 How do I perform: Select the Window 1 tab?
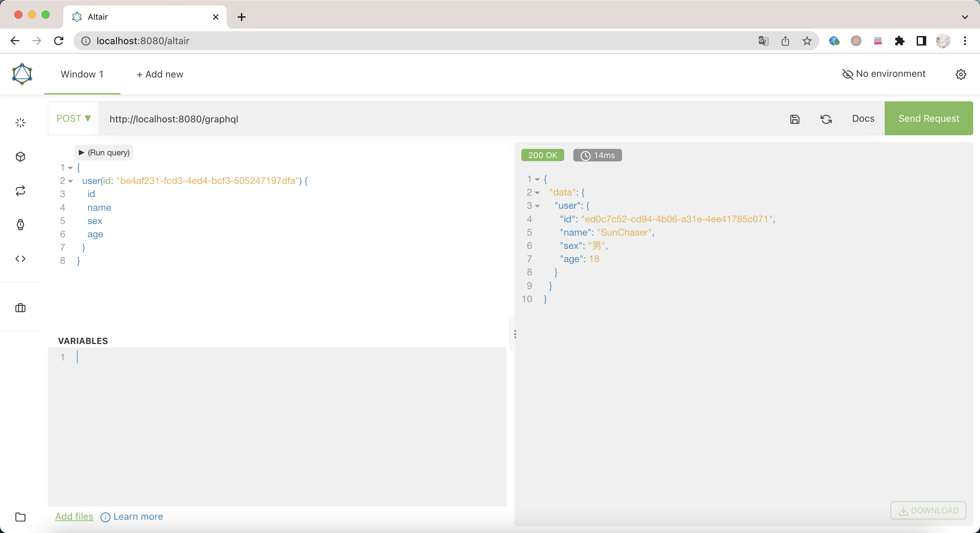(x=82, y=73)
